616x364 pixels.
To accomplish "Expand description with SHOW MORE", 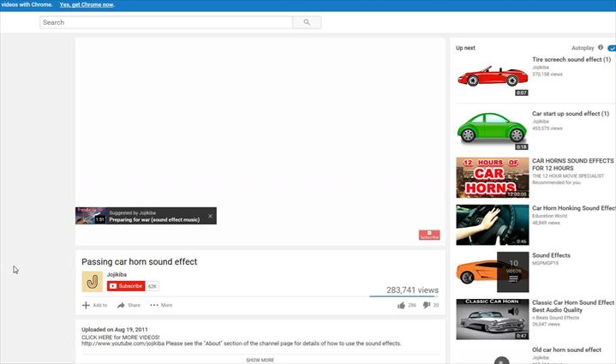I will (x=260, y=360).
